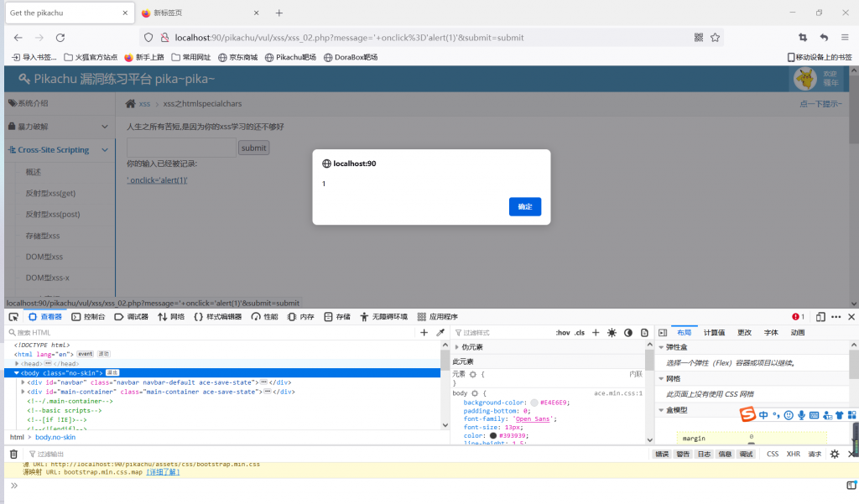Viewport: 859px width, 504px height.
Task: Toggle dark color scheme simulation
Action: click(x=628, y=333)
